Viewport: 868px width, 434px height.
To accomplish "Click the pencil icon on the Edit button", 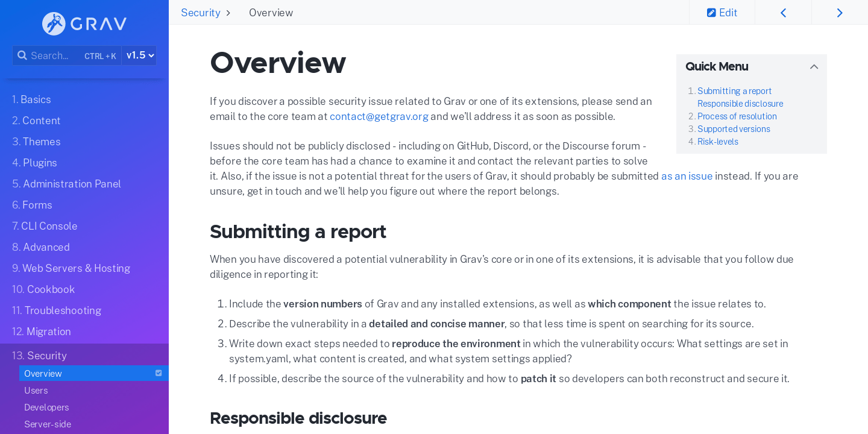I will (x=712, y=12).
